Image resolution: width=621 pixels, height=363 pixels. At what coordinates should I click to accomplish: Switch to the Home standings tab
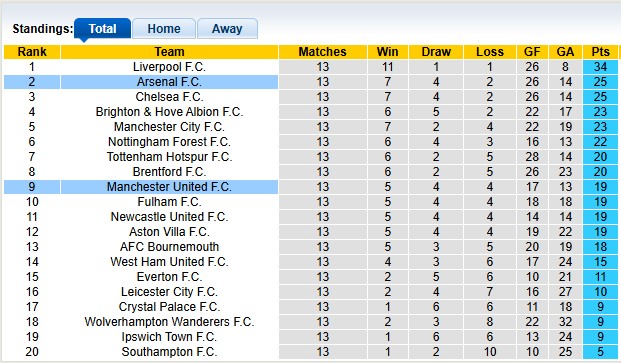point(164,29)
